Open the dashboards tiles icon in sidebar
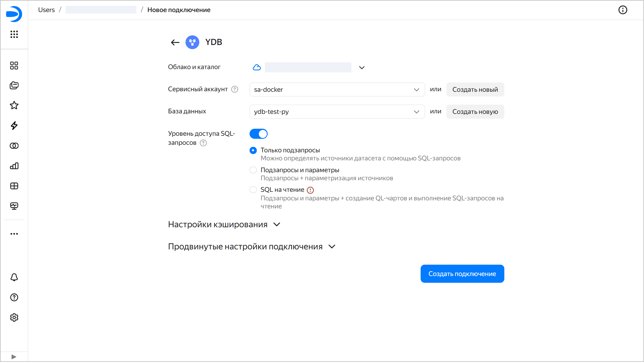644x362 pixels. [x=14, y=65]
